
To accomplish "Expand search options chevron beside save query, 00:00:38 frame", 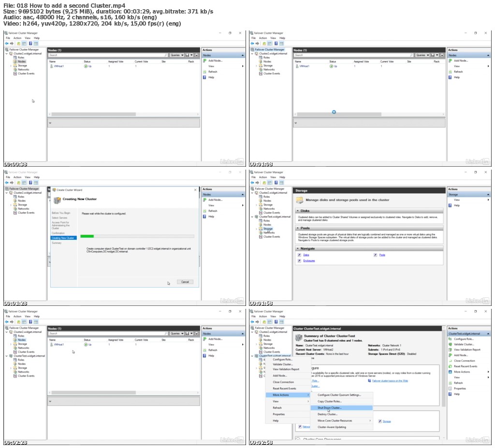I will coord(196,55).
